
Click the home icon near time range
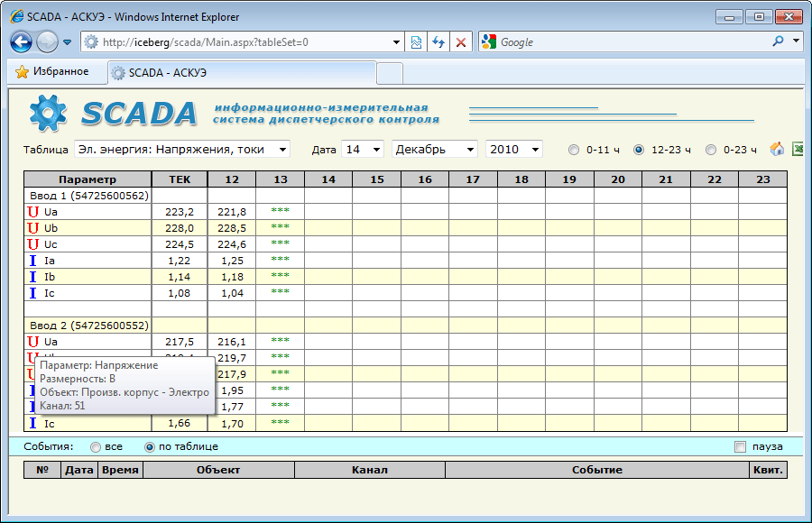[x=776, y=149]
